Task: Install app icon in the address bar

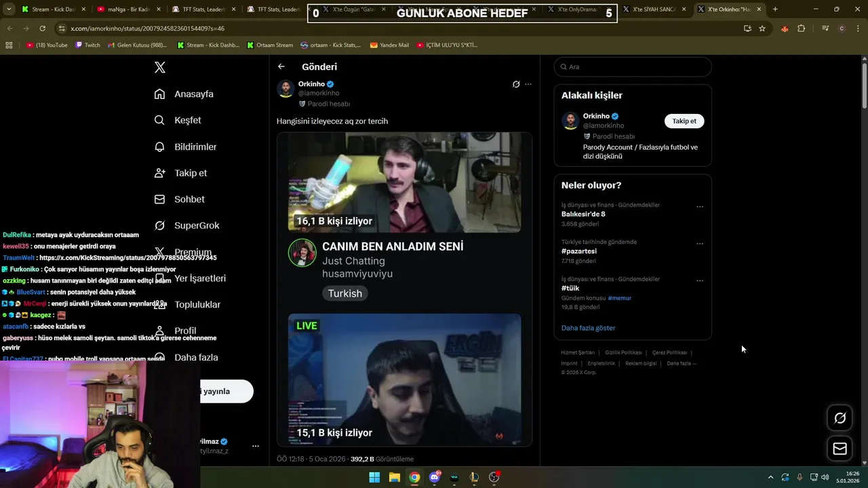Action: pyautogui.click(x=747, y=28)
